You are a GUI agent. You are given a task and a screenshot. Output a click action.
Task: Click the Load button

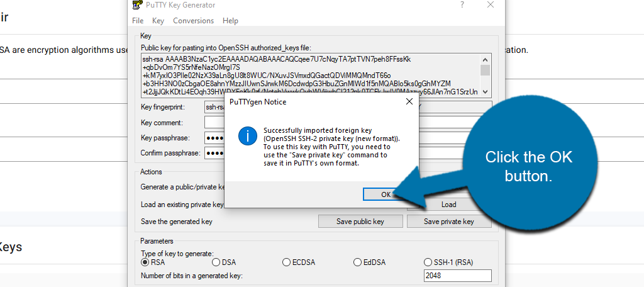coord(448,205)
